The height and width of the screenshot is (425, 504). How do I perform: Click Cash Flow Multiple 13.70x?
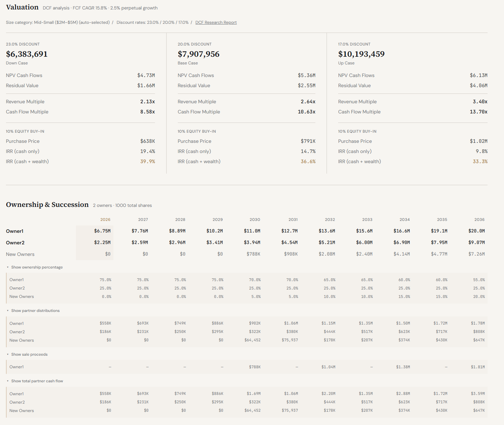tap(478, 112)
